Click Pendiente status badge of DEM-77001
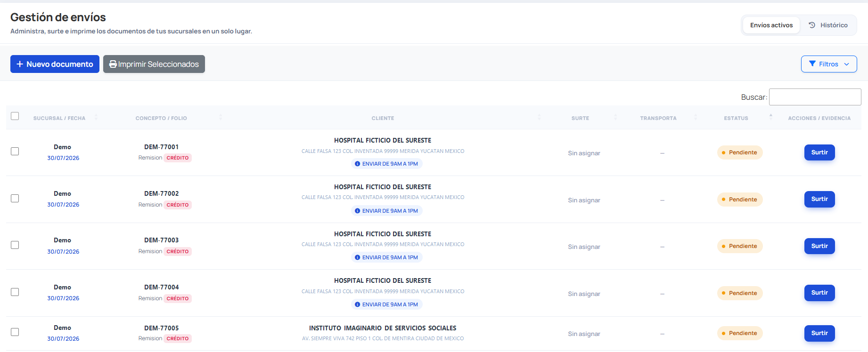 (x=740, y=152)
